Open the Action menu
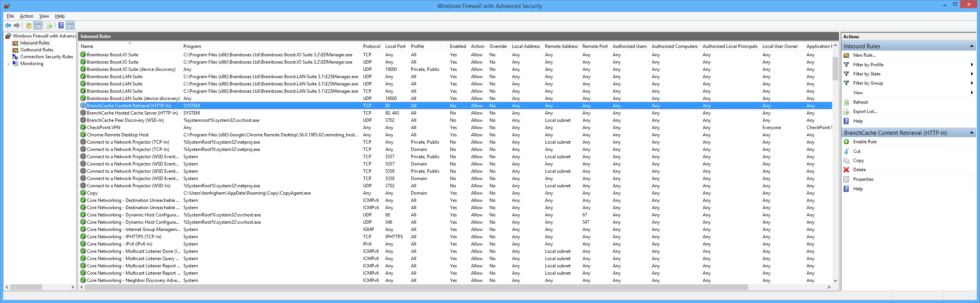This screenshot has height=303, width=980. pos(26,16)
